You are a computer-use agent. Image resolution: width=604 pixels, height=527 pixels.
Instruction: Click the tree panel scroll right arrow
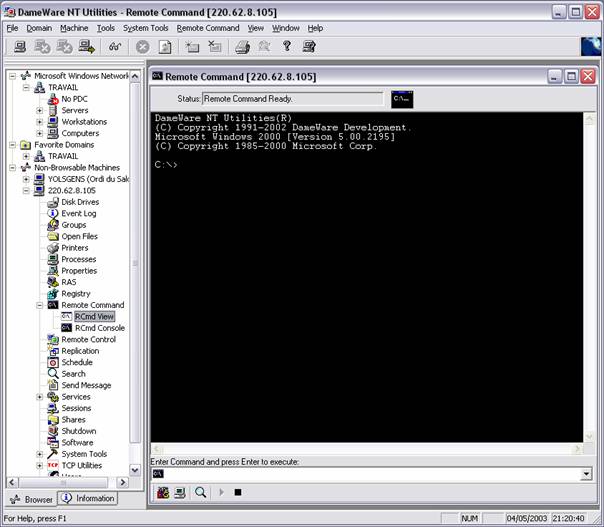123,482
